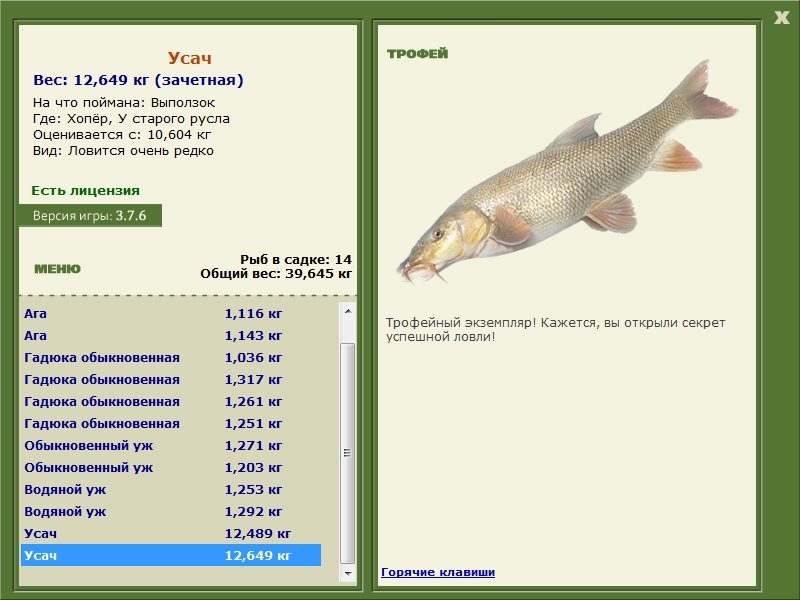The width and height of the screenshot is (800, 600).
Task: Select the Ага 1,143 кг row
Action: [171, 335]
